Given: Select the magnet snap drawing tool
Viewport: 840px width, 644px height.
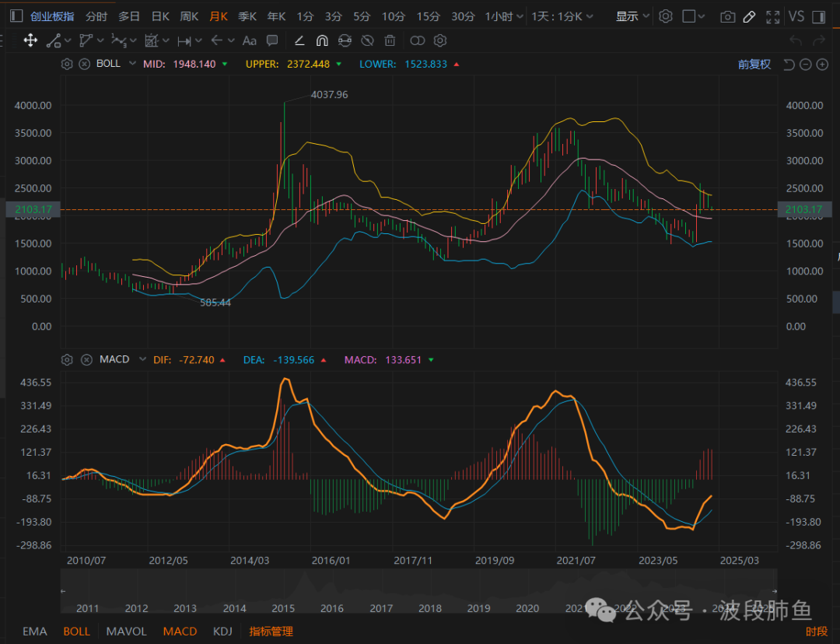Looking at the screenshot, I should click(322, 40).
